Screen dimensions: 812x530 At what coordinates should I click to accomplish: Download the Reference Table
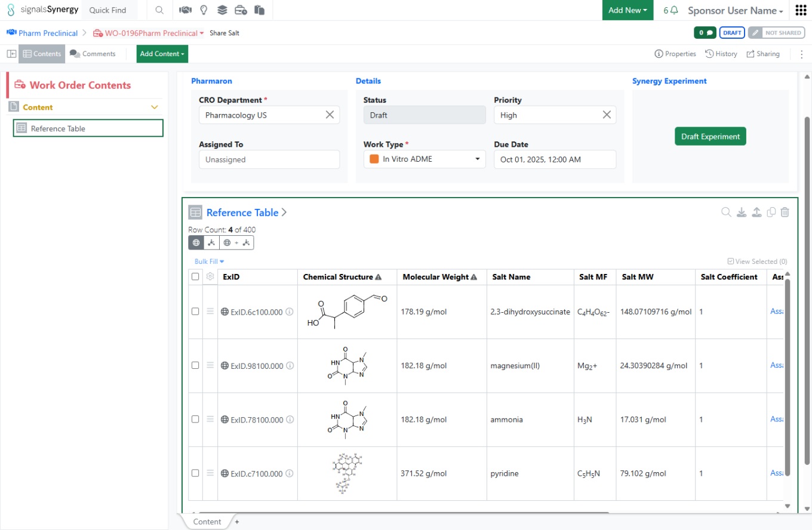coord(742,212)
